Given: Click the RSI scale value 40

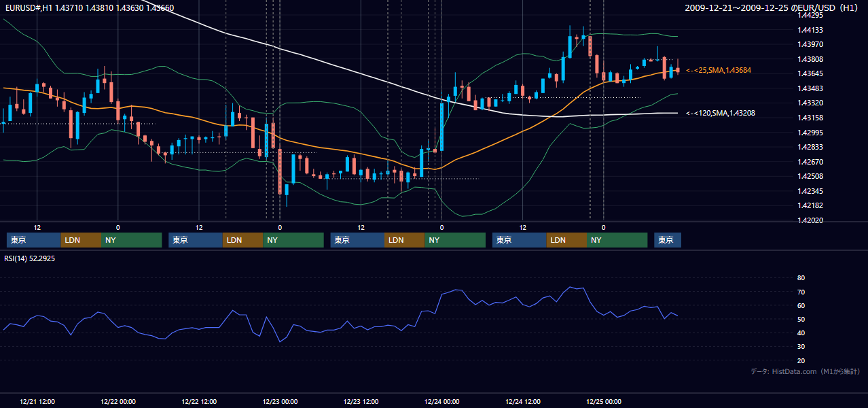Looking at the screenshot, I should point(801,333).
